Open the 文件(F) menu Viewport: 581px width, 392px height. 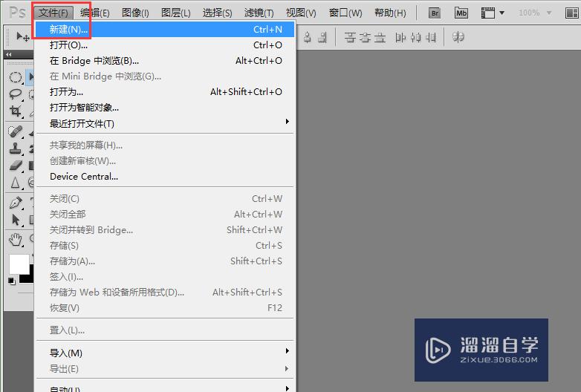tap(53, 13)
